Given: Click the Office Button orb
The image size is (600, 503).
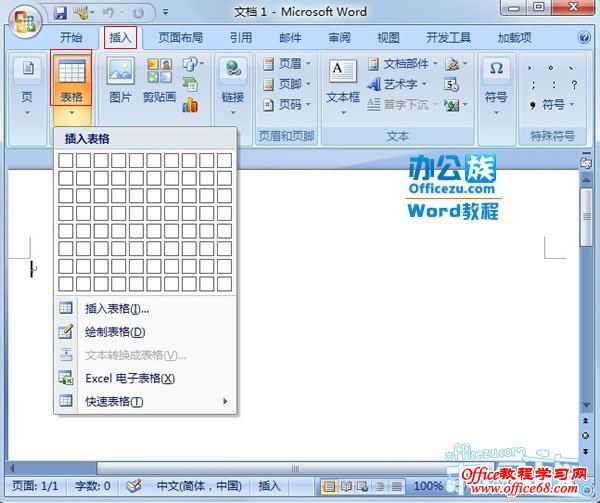Looking at the screenshot, I should click(24, 21).
